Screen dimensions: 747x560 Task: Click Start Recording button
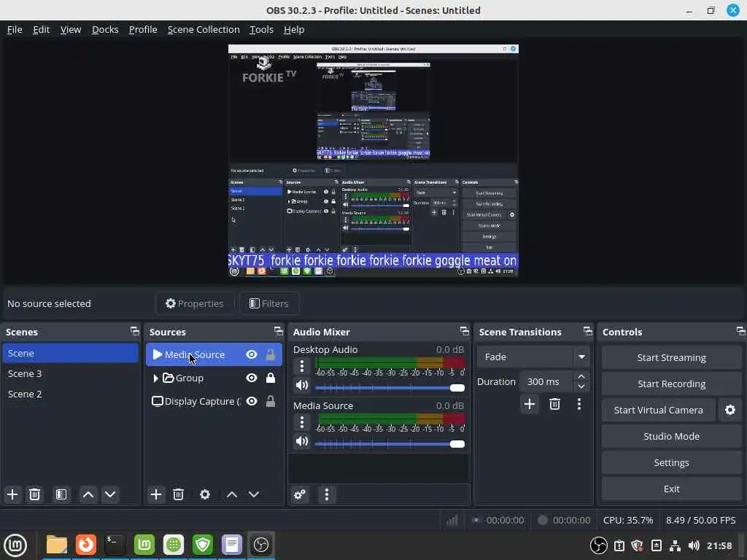tap(671, 384)
